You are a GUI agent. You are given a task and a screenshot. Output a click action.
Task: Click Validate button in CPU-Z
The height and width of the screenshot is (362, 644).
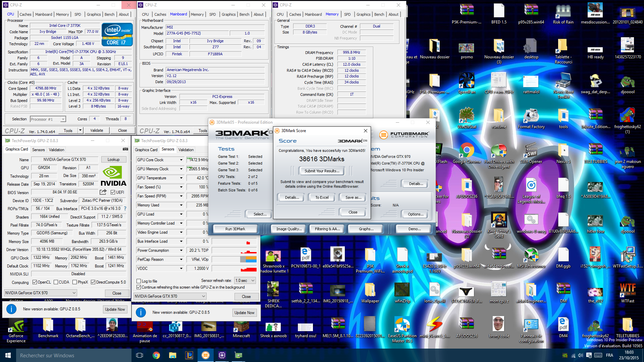[97, 130]
